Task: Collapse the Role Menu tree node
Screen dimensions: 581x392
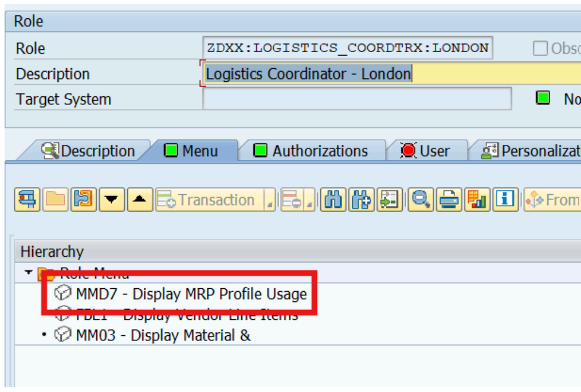Action: pos(28,273)
